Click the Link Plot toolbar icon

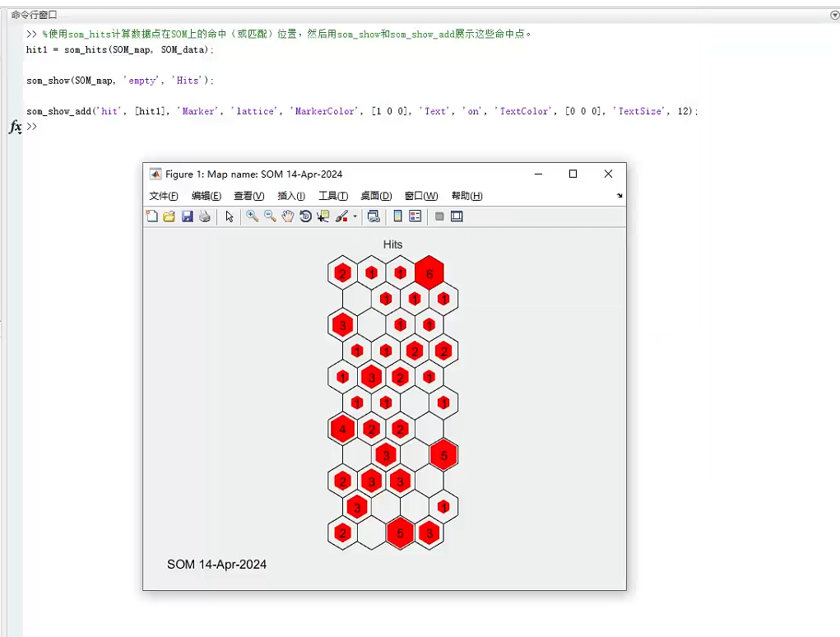click(374, 216)
